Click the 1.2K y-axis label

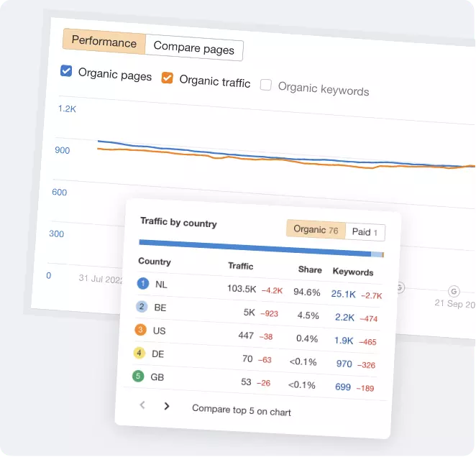click(67, 109)
